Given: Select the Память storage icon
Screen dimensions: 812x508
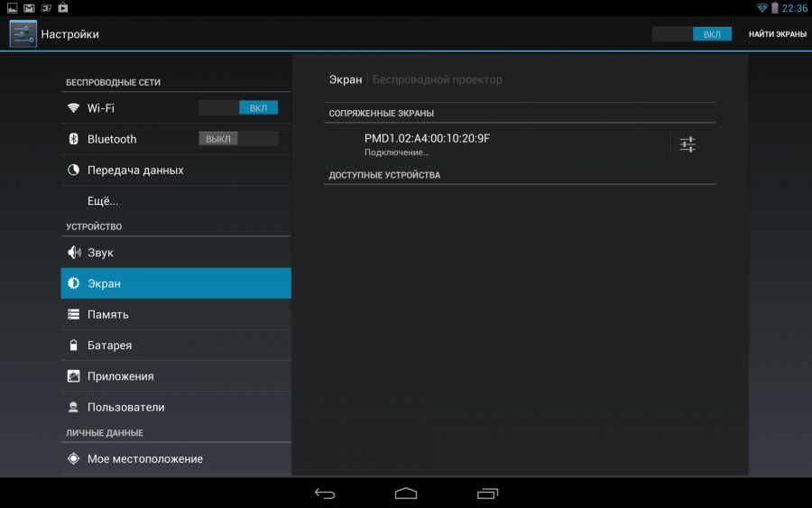Looking at the screenshot, I should [x=74, y=314].
